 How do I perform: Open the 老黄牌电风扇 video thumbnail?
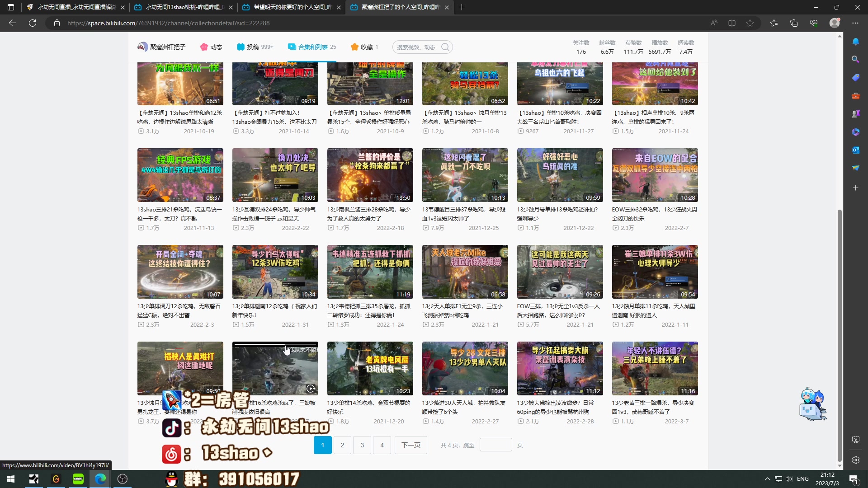[370, 368]
